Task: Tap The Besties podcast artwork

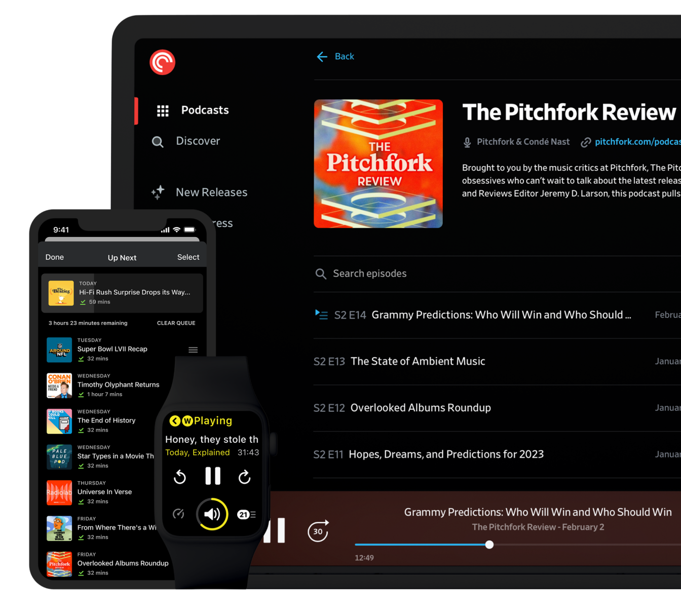Action: [x=61, y=293]
